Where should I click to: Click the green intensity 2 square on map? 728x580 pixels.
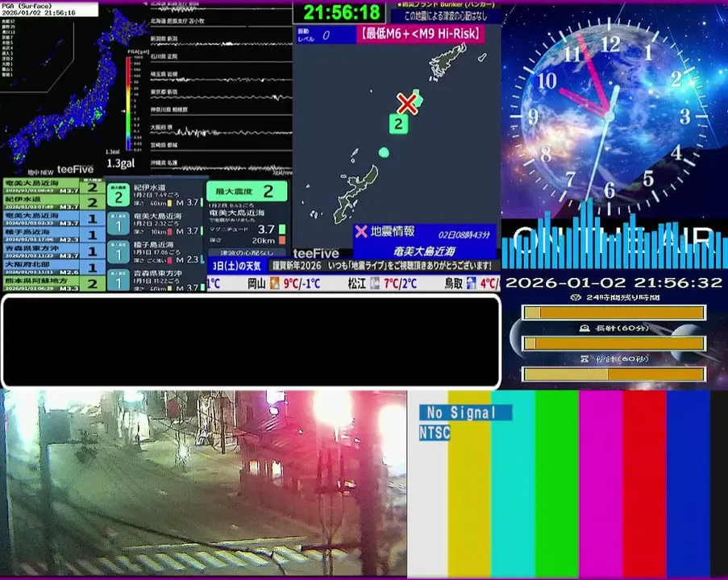point(398,124)
